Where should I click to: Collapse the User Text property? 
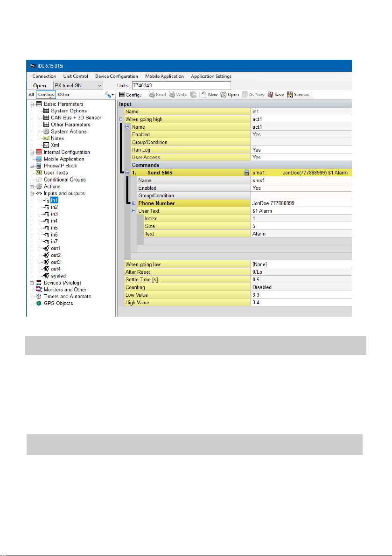point(134,211)
